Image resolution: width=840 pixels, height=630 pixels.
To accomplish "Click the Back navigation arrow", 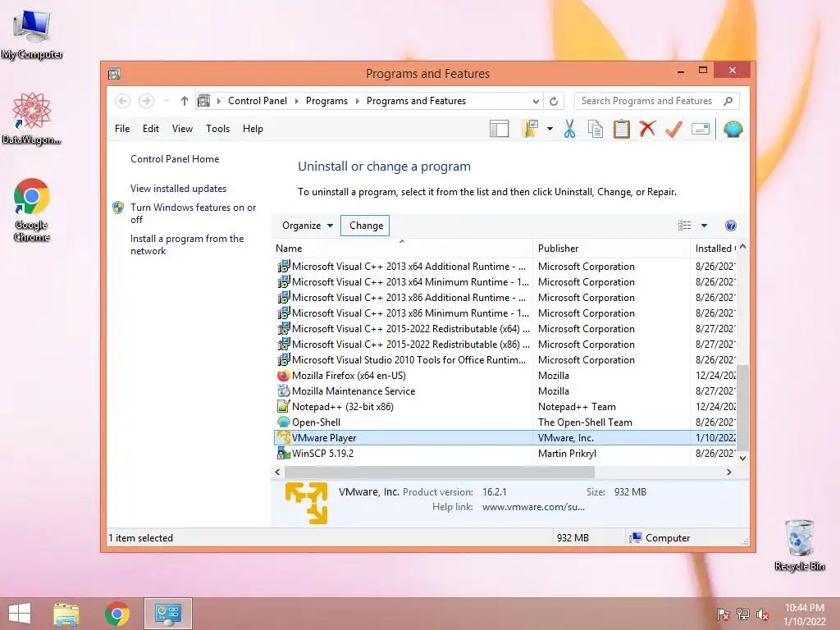I will (x=123, y=101).
